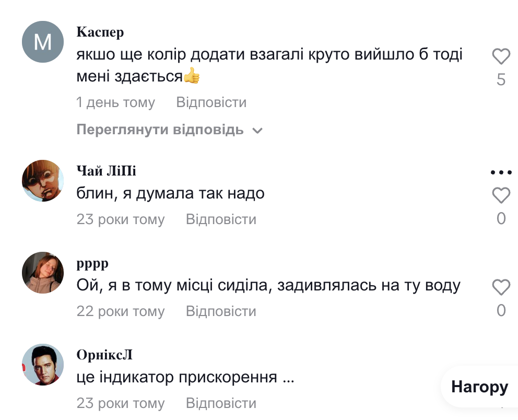
Task: Click Переглянути відповідь under Каспер's comment
Action: pos(160,130)
